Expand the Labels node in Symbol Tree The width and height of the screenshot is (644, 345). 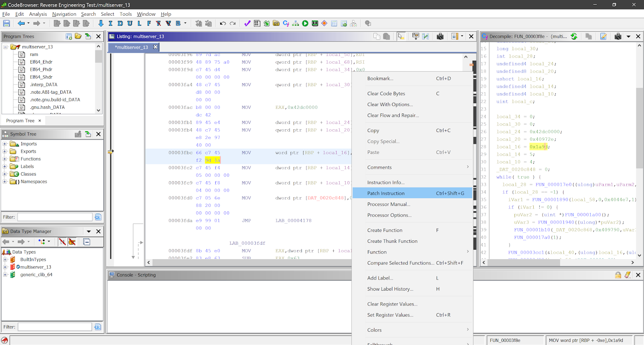pos(5,166)
